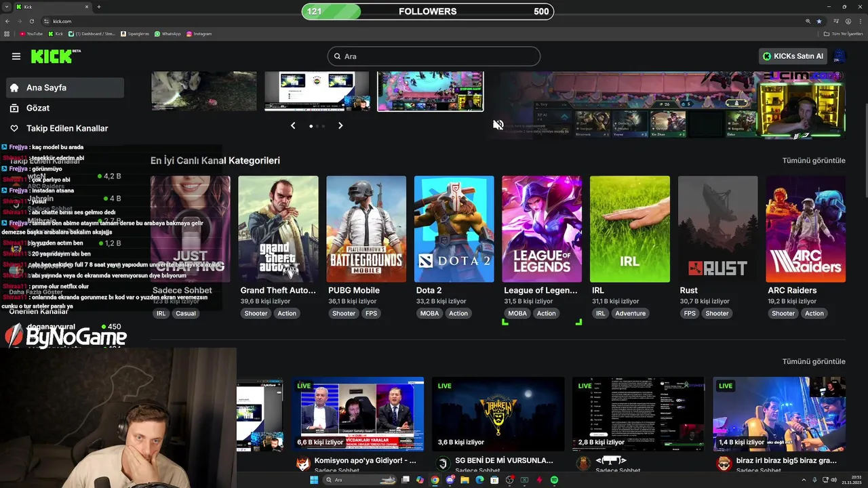Open the IRL category card
Viewport: 868px width, 488px height.
tap(630, 229)
